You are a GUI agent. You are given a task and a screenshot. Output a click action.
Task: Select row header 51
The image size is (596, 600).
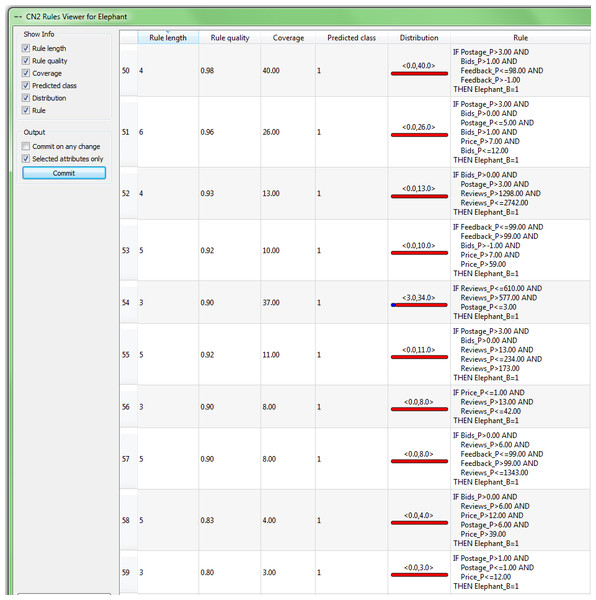pos(129,132)
